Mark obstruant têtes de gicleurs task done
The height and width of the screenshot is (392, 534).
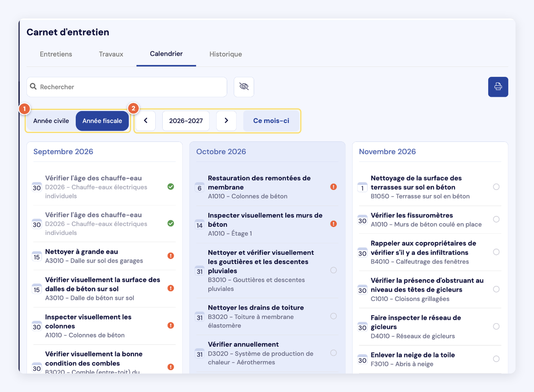pos(496,289)
